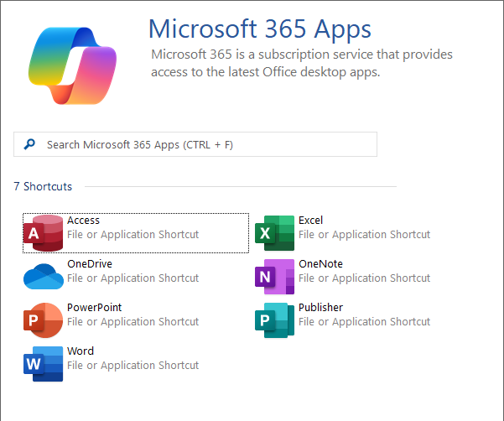Viewport: 504px width, 421px height.
Task: Click the Microsoft 365 subscription description text
Action: click(301, 63)
